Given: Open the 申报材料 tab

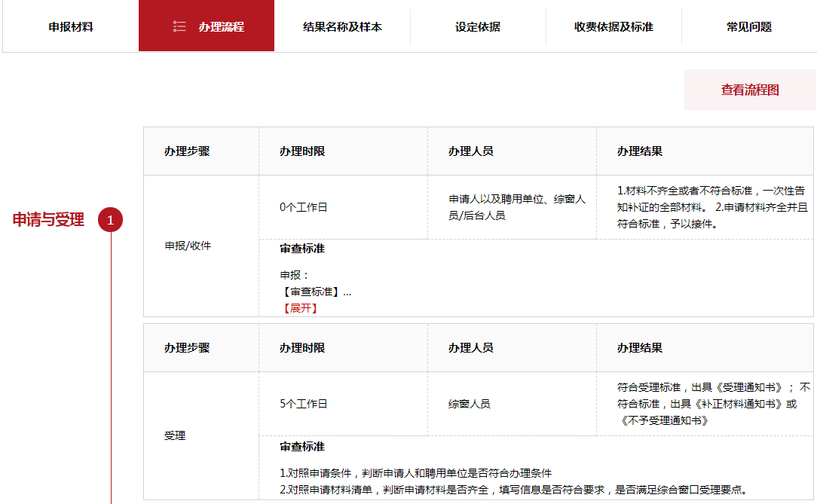Looking at the screenshot, I should click(71, 26).
